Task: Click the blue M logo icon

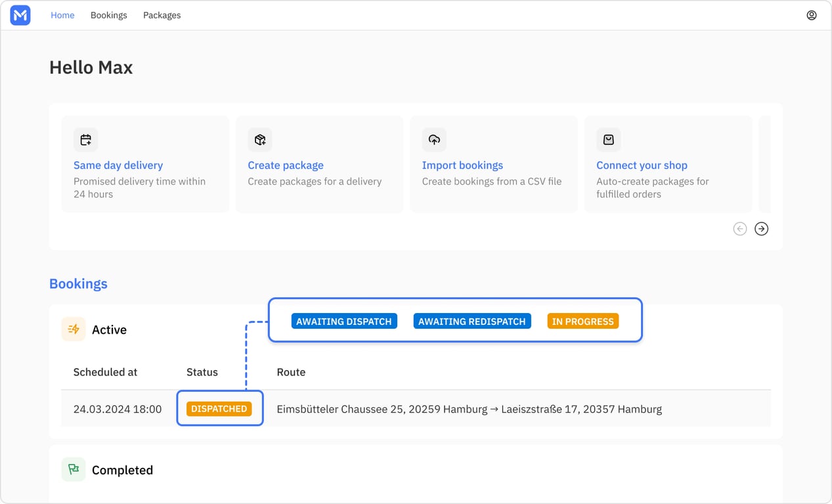Action: (x=20, y=15)
